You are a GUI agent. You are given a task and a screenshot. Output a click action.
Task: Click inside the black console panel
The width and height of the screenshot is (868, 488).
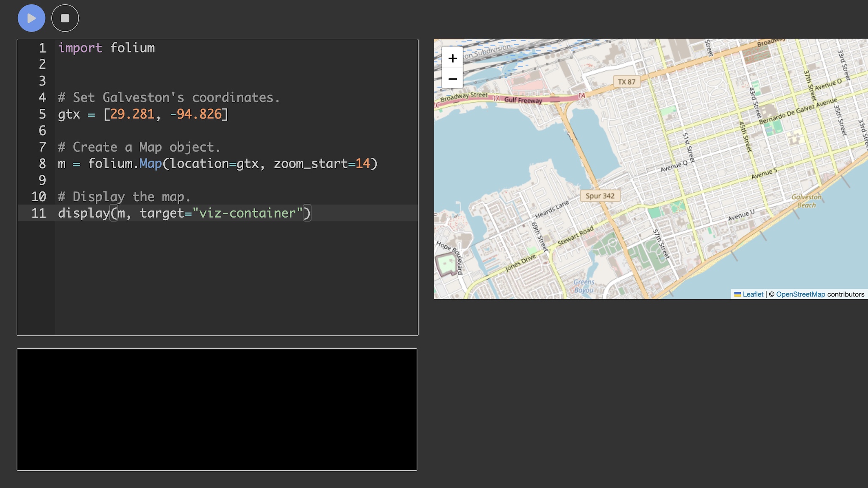coord(217,409)
